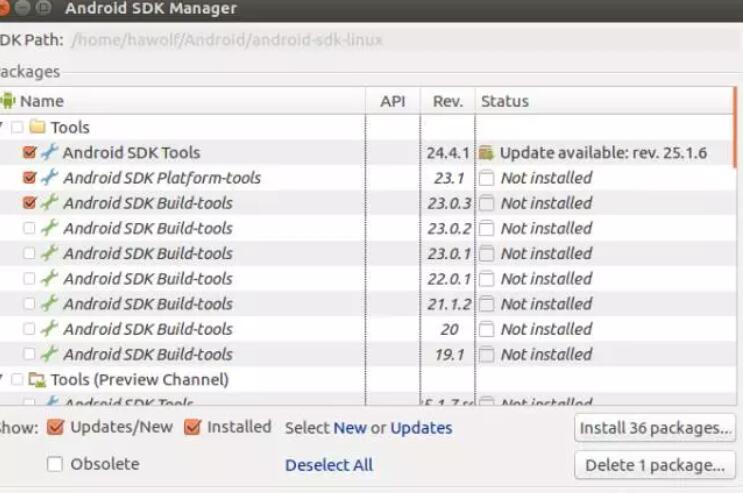Click the SDK Path text field

(x=403, y=39)
